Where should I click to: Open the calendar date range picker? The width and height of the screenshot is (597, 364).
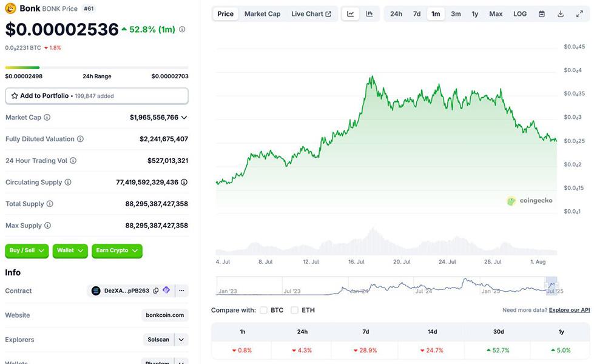pos(542,14)
